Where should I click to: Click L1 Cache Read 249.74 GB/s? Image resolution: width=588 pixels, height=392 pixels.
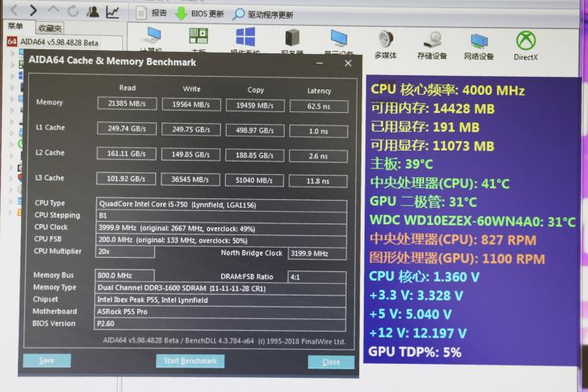[x=127, y=129]
